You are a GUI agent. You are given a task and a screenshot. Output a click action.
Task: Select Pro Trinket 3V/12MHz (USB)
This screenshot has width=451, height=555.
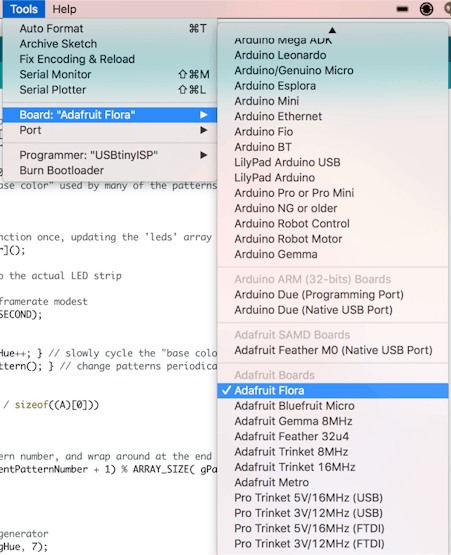coord(333,513)
